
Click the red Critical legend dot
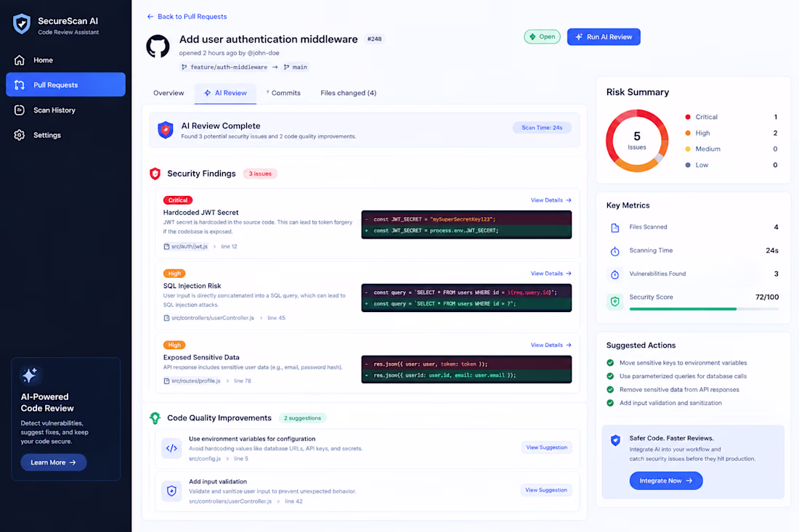[688, 117]
